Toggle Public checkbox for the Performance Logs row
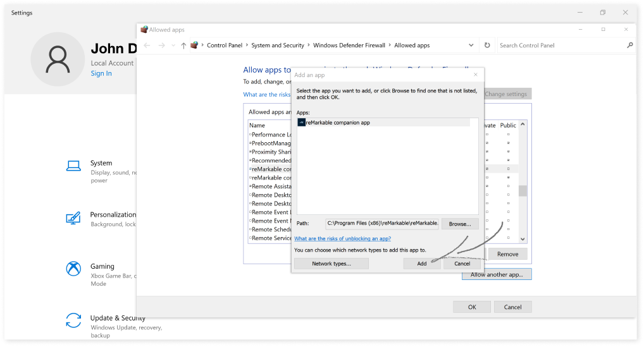Screen dimensions: 644x347 (508, 135)
